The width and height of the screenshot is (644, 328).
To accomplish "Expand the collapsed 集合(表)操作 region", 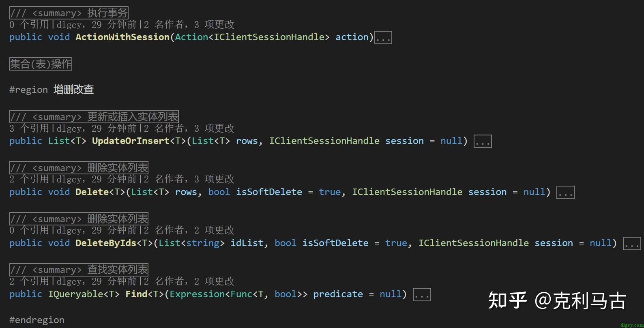I will click(x=41, y=64).
